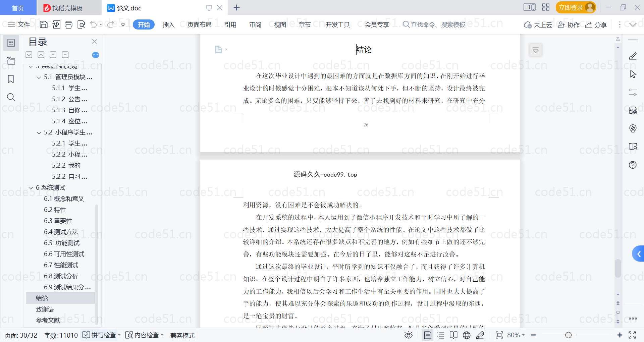Open a new tab with the plus button
The width and height of the screenshot is (644, 342).
click(237, 7)
